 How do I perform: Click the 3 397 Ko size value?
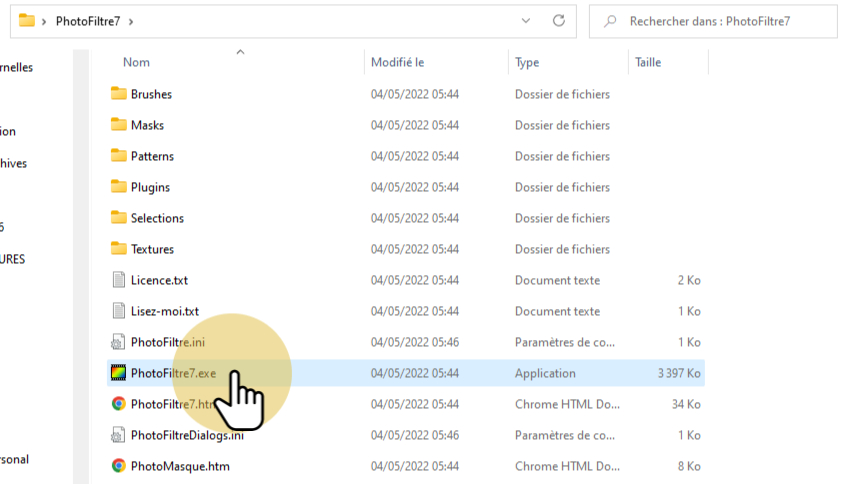coord(679,373)
